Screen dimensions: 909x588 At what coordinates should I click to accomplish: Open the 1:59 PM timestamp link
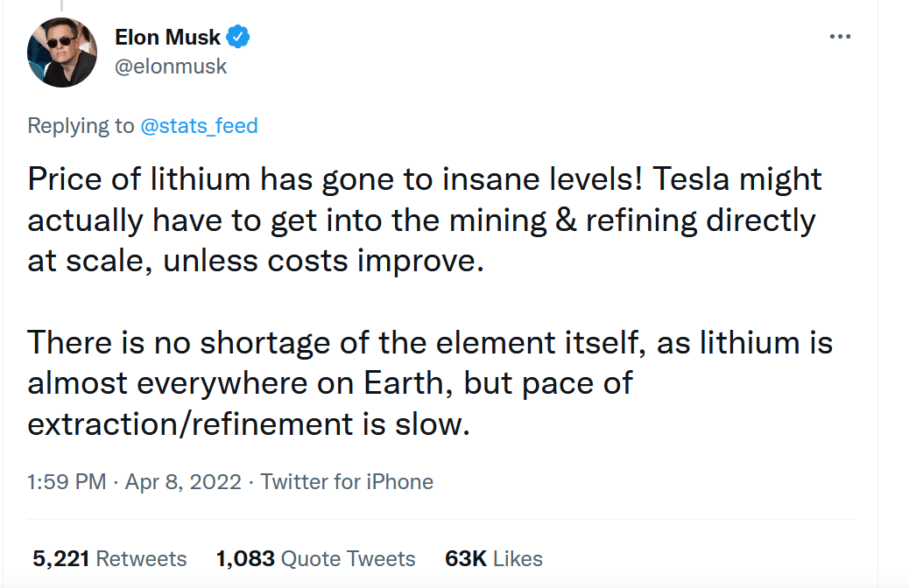coord(67,482)
